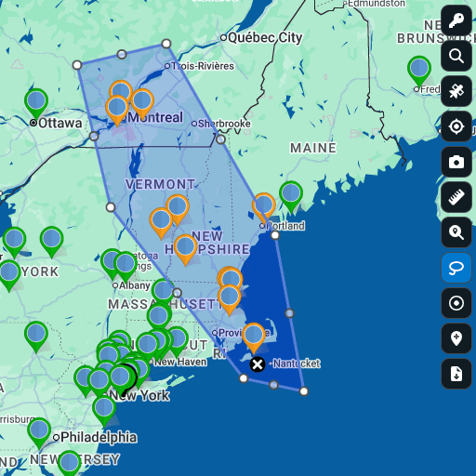Export data with file download button
476x476 pixels.
tap(456, 374)
